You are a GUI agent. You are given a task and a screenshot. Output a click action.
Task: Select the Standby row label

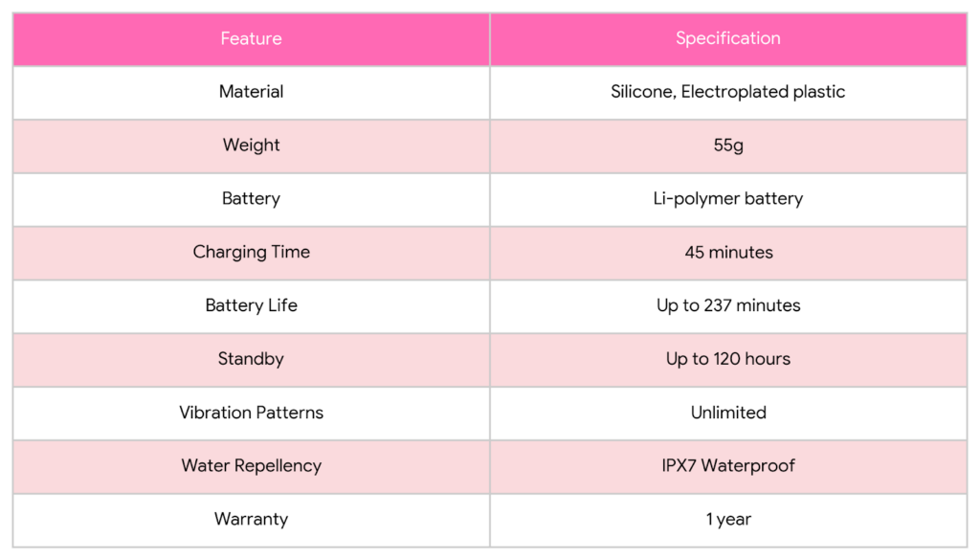coord(251,360)
